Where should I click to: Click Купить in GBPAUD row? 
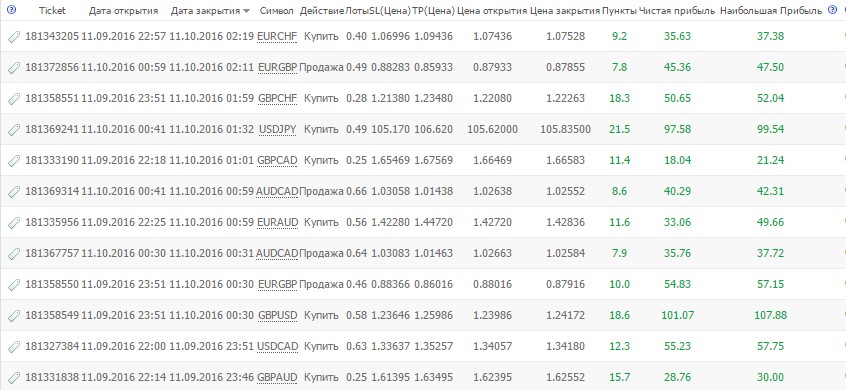pos(322,377)
